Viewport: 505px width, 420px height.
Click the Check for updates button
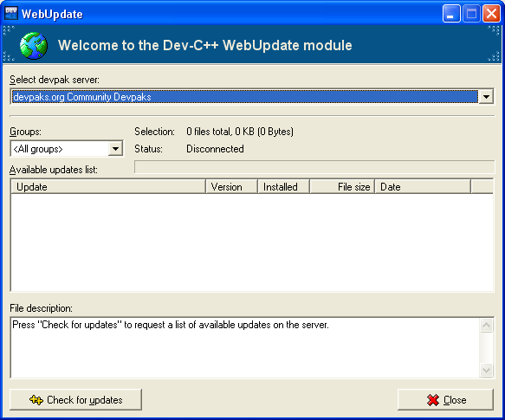[x=75, y=400]
